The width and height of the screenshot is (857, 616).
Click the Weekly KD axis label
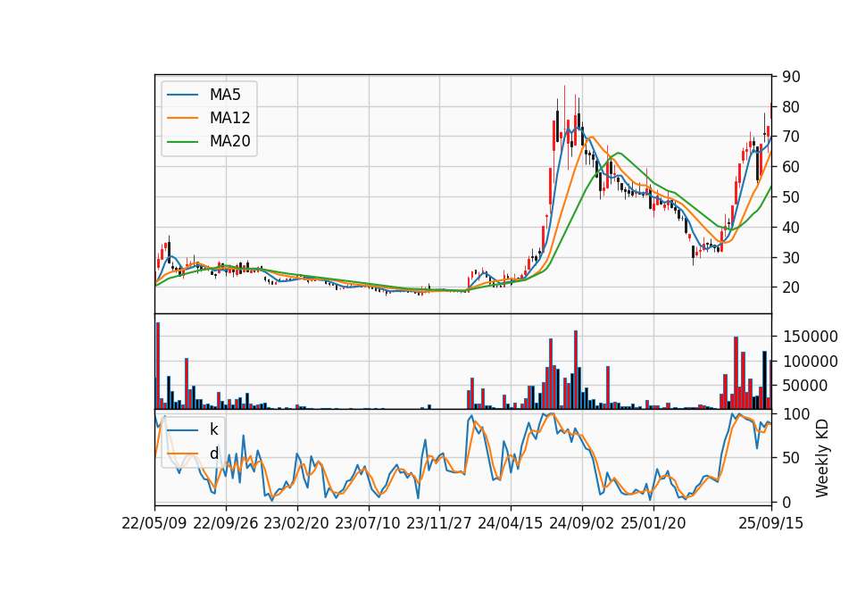822,458
